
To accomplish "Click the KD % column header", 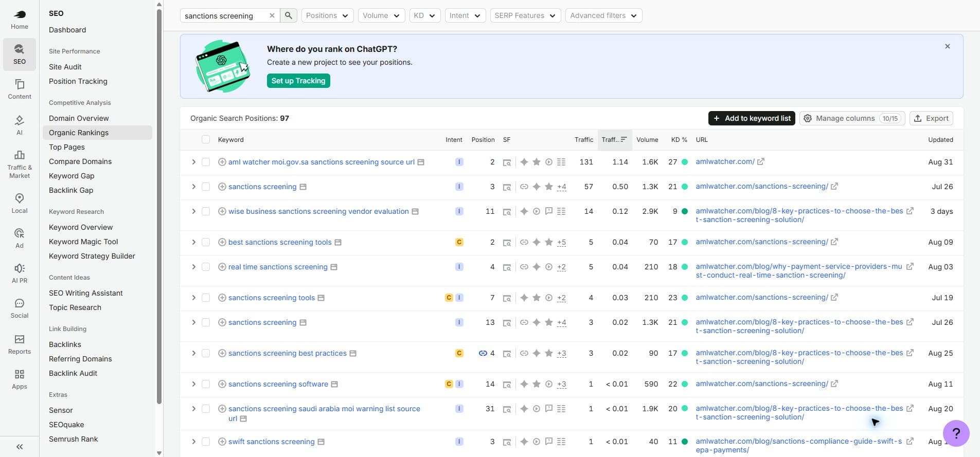I will point(679,139).
